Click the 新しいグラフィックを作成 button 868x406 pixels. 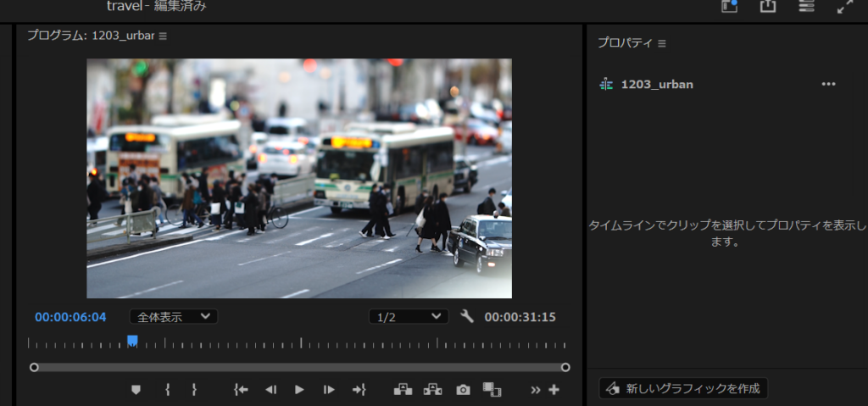[x=683, y=388]
